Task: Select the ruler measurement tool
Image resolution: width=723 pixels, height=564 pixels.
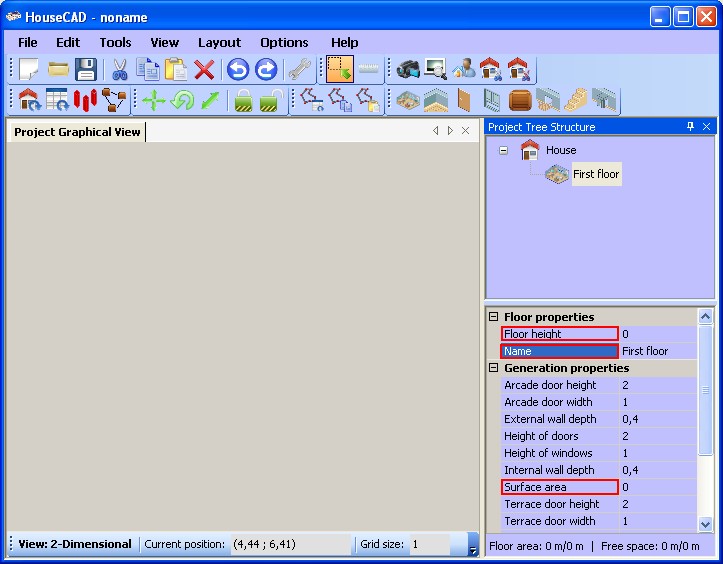Action: (368, 69)
